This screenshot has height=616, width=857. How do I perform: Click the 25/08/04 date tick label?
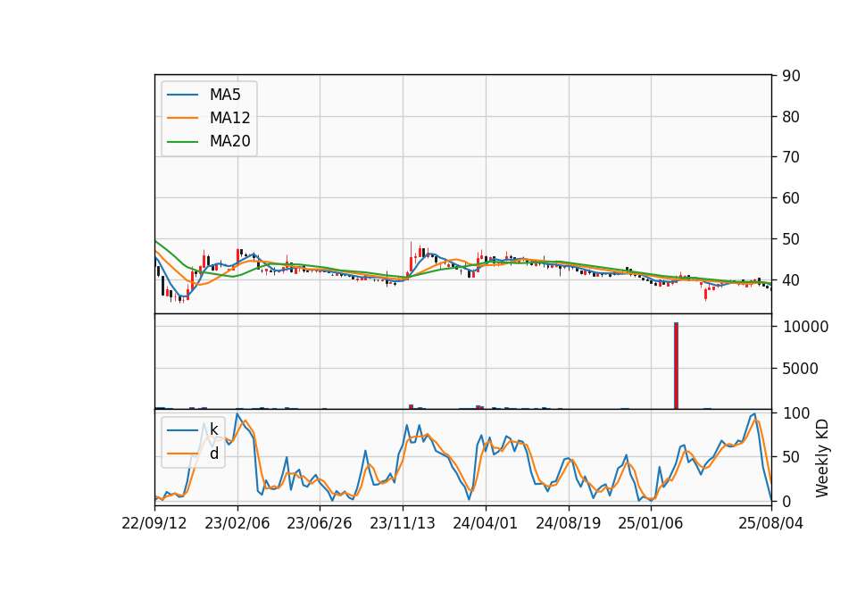(771, 523)
